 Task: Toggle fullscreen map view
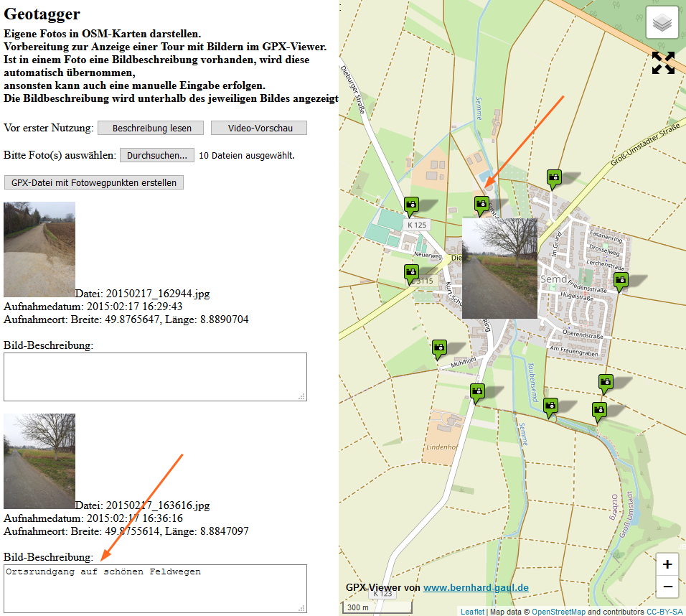[663, 62]
